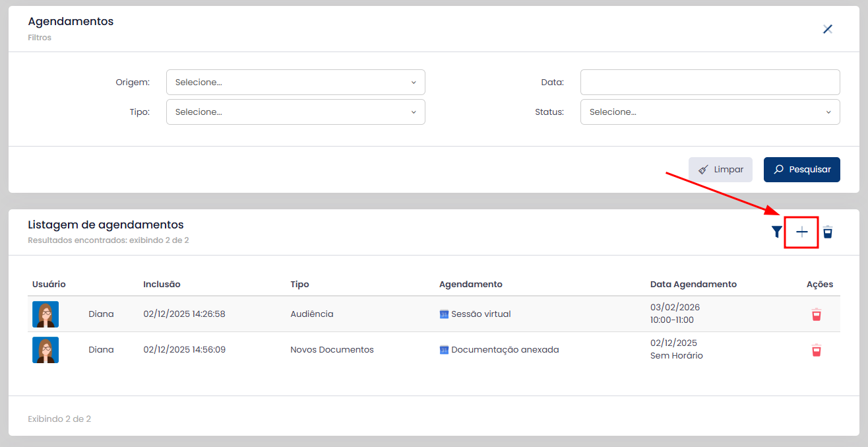Expand the Tipo select box
868x447 pixels.
295,112
